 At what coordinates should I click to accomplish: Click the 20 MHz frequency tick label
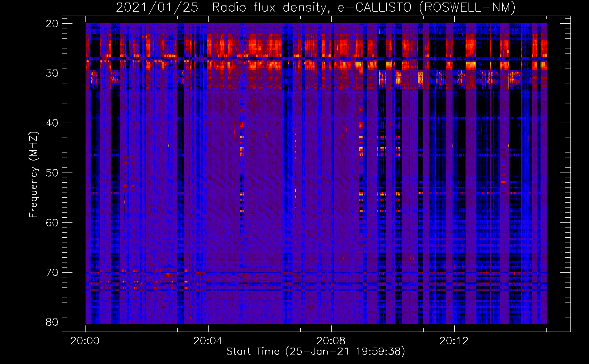click(x=52, y=24)
